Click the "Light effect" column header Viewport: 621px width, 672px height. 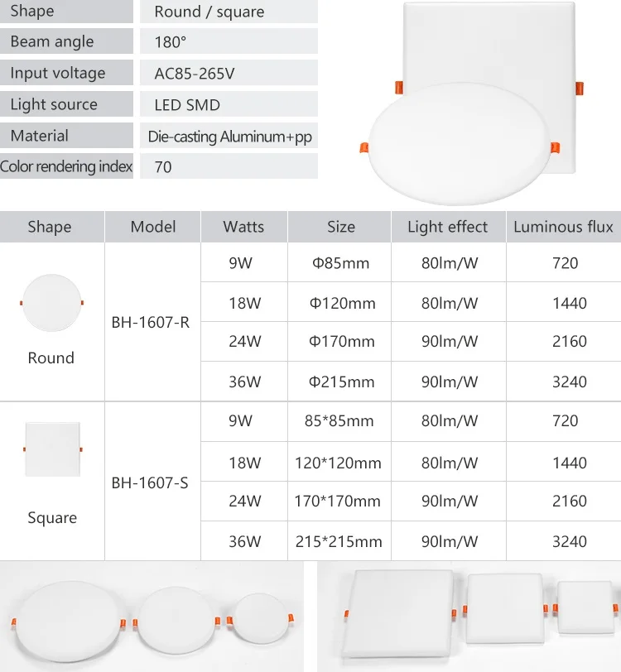pyautogui.click(x=447, y=226)
